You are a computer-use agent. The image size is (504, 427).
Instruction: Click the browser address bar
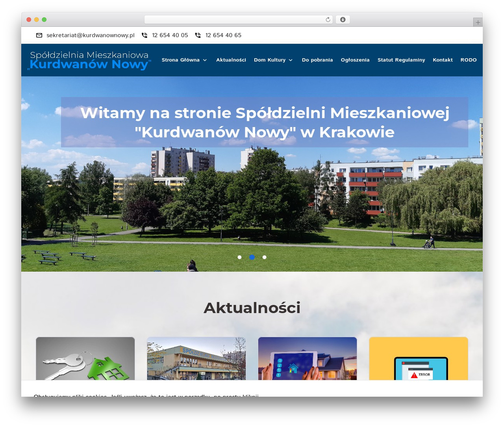[x=238, y=20]
